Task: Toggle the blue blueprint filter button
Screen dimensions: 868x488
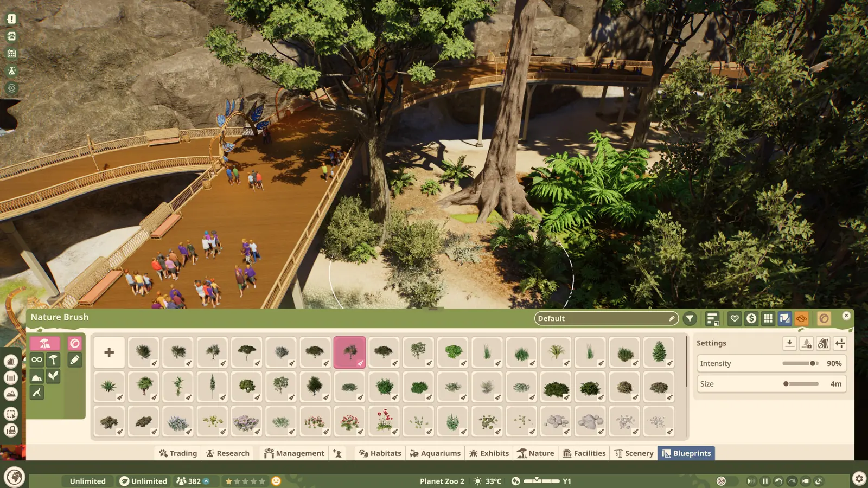Action: click(x=785, y=319)
